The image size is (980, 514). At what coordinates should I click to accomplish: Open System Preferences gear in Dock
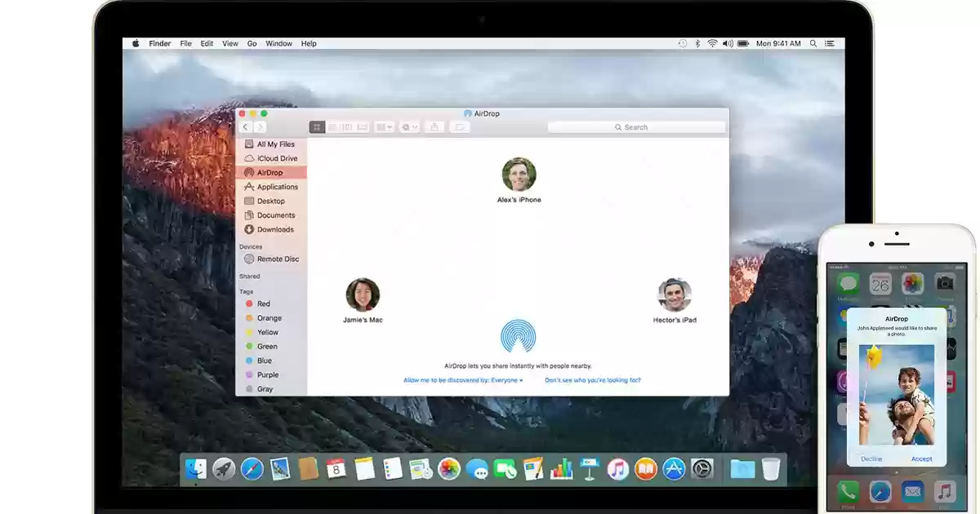(702, 469)
